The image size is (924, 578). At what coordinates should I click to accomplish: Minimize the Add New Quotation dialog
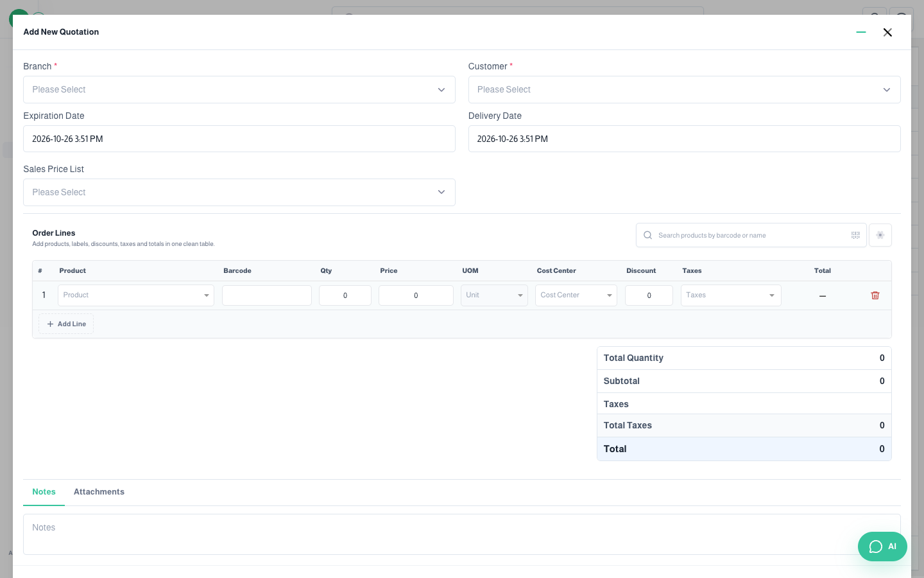click(861, 32)
